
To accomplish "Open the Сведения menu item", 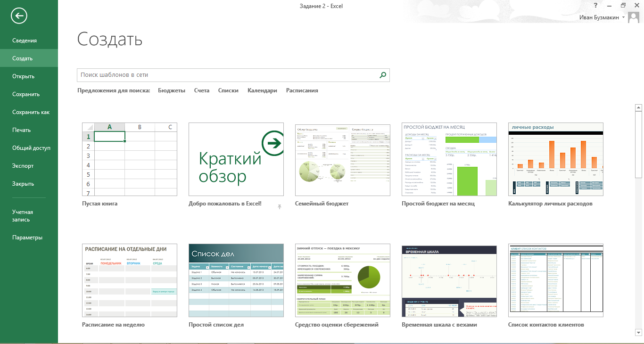I will click(x=29, y=41).
